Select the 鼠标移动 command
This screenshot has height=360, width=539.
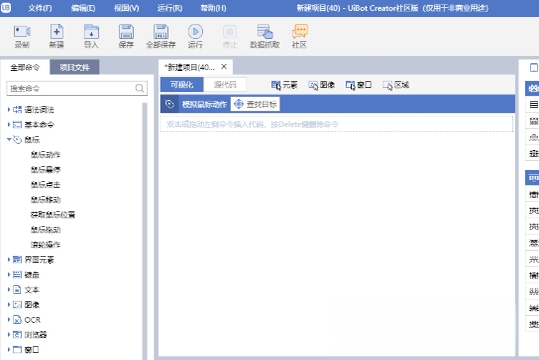tap(45, 199)
